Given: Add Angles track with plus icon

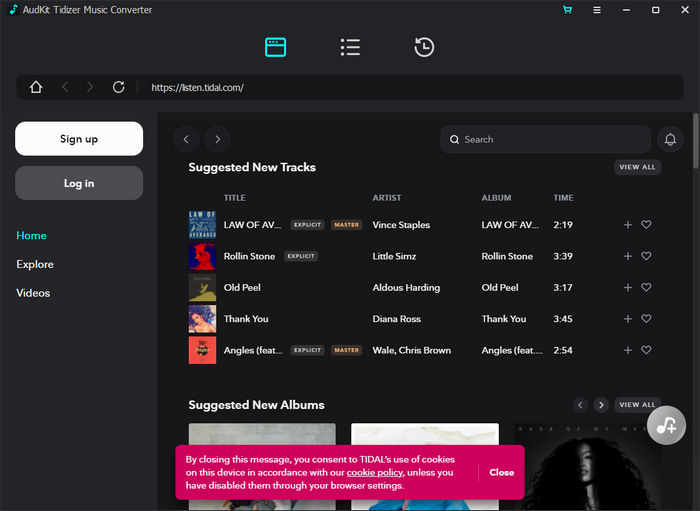Looking at the screenshot, I should pyautogui.click(x=628, y=350).
